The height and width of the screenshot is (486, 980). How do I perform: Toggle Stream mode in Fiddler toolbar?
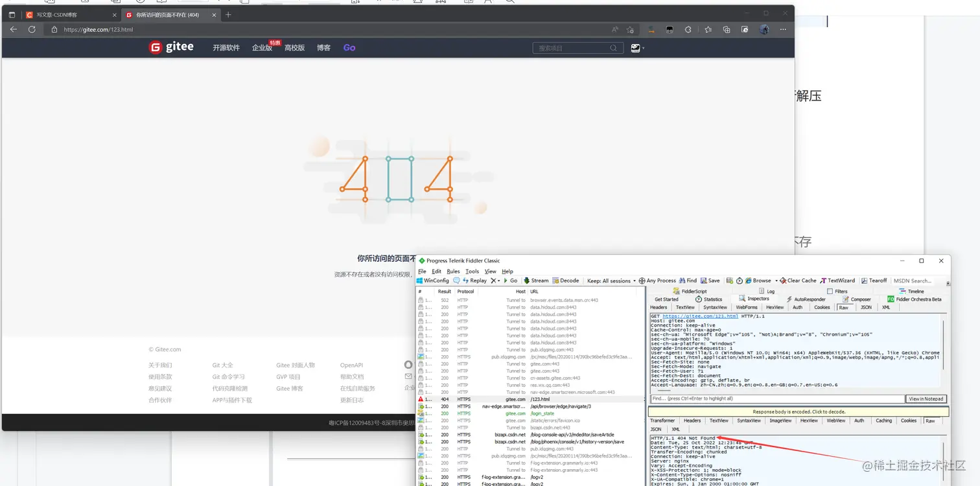(x=536, y=281)
